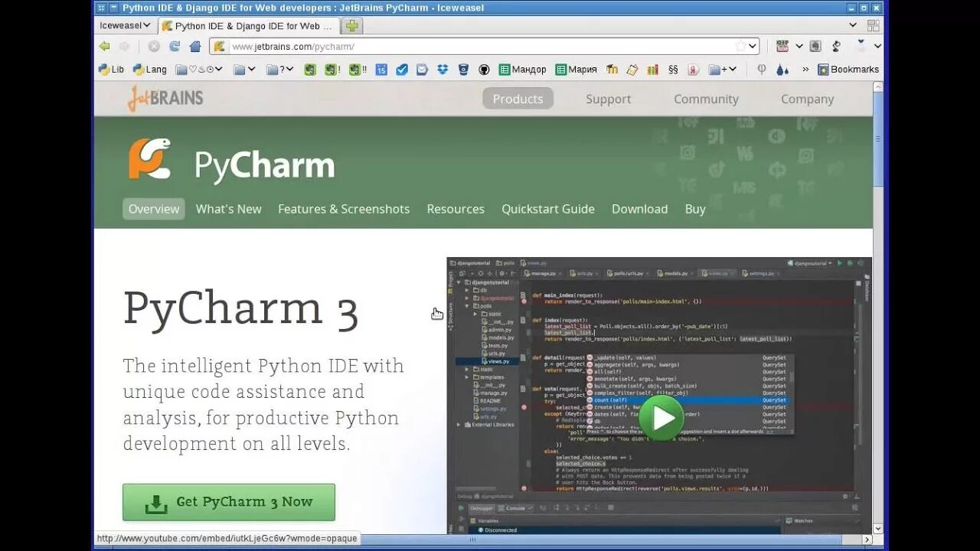The width and height of the screenshot is (980, 551).
Task: Open the mail envelope bookmark
Action: (422, 69)
